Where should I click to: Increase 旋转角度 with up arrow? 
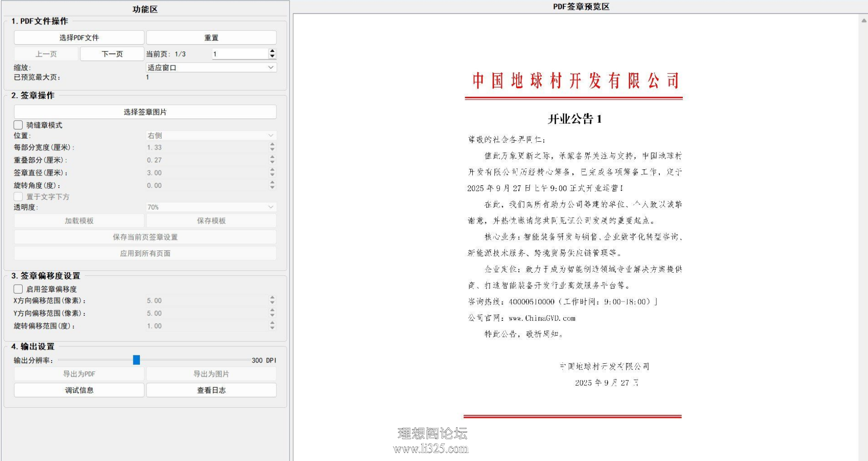pyautogui.click(x=272, y=183)
